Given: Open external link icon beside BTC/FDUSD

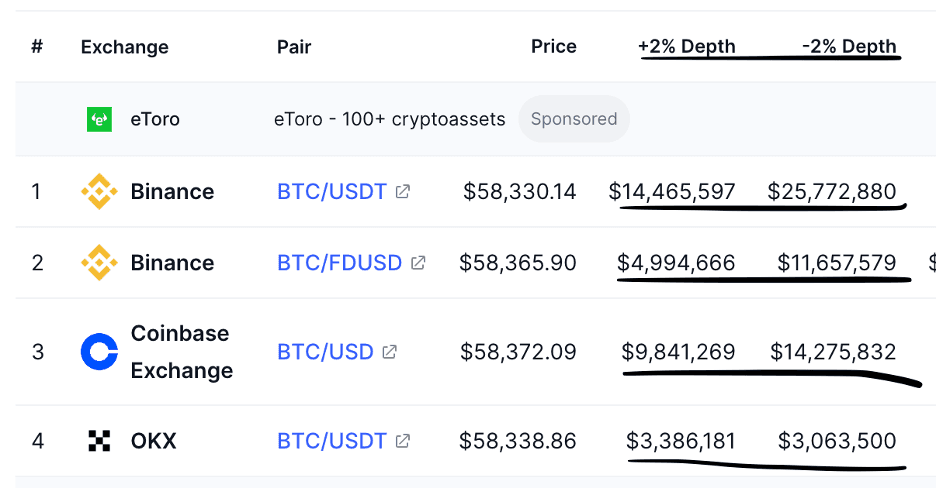Looking at the screenshot, I should (x=418, y=262).
